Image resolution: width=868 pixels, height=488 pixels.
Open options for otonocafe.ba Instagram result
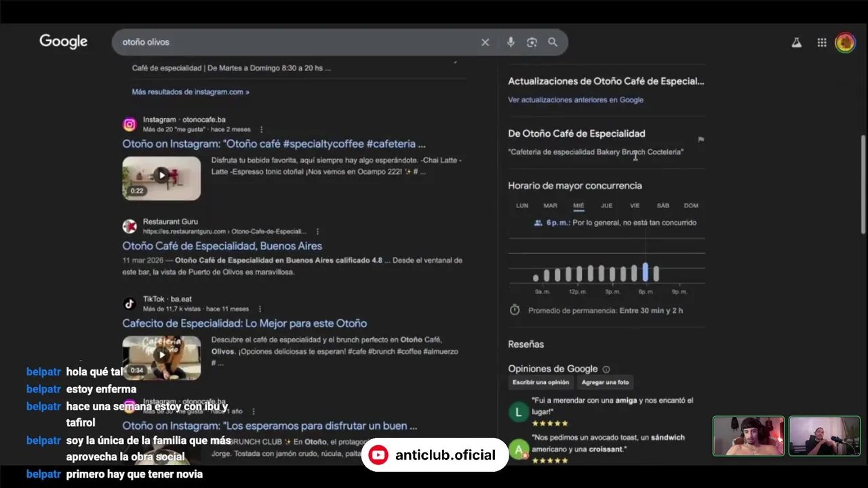(x=261, y=129)
